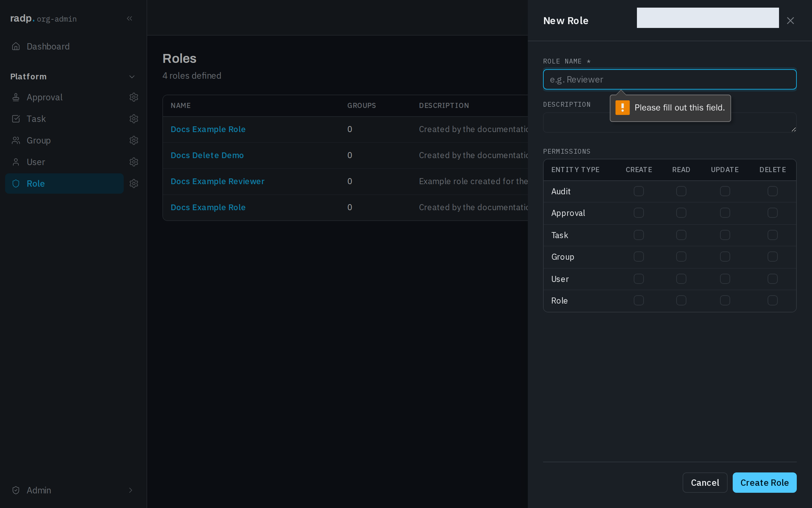Image resolution: width=812 pixels, height=508 pixels.
Task: Open the Approval menu item
Action: [x=64, y=97]
